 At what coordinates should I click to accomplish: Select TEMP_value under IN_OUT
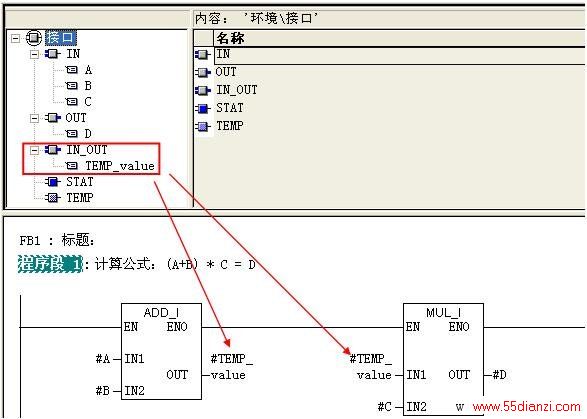[120, 166]
